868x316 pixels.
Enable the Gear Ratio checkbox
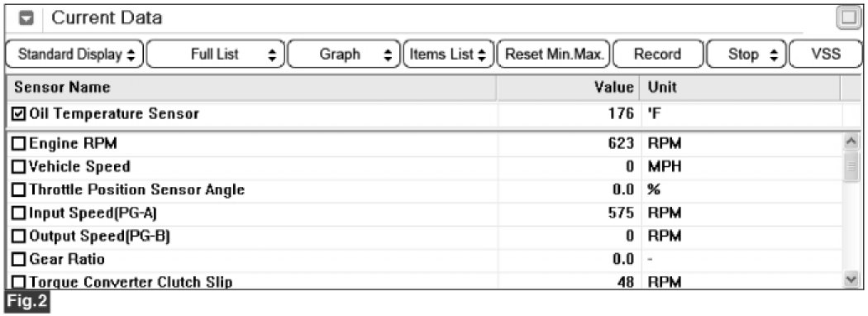coord(19,259)
